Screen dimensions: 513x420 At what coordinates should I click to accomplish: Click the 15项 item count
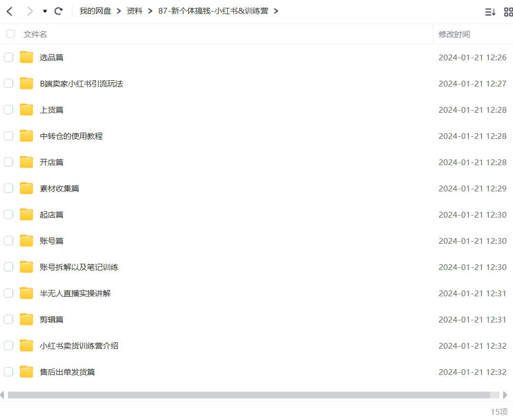point(499,412)
